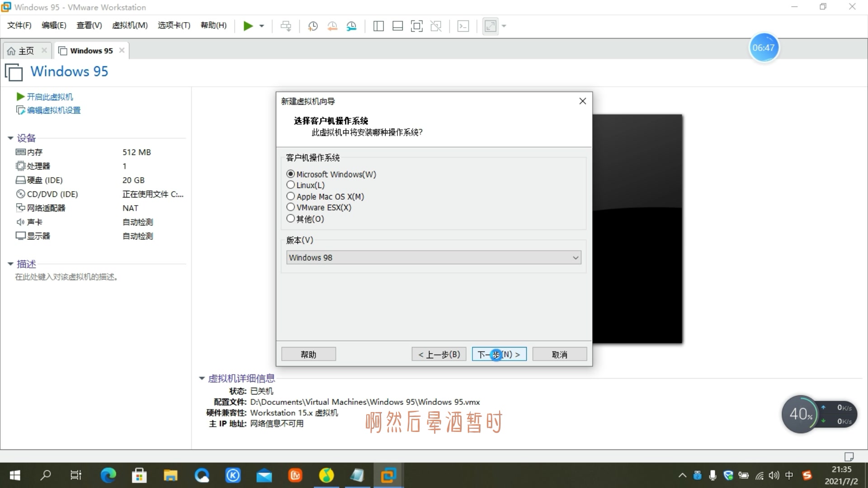Open the 选项卡(T) menu

tap(174, 25)
